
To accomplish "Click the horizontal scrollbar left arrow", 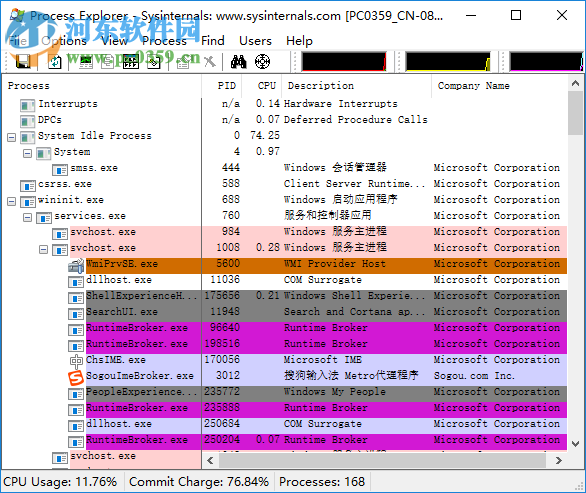I will tap(210, 460).
